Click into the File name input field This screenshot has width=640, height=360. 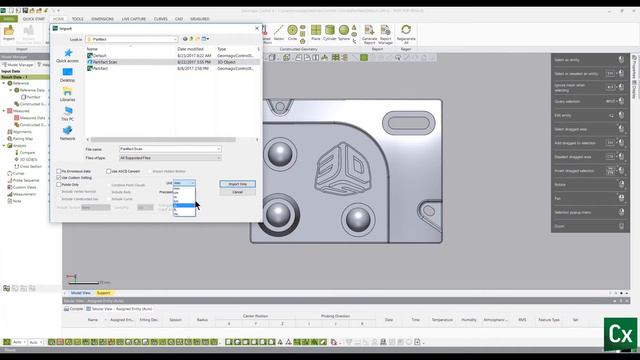[167, 149]
